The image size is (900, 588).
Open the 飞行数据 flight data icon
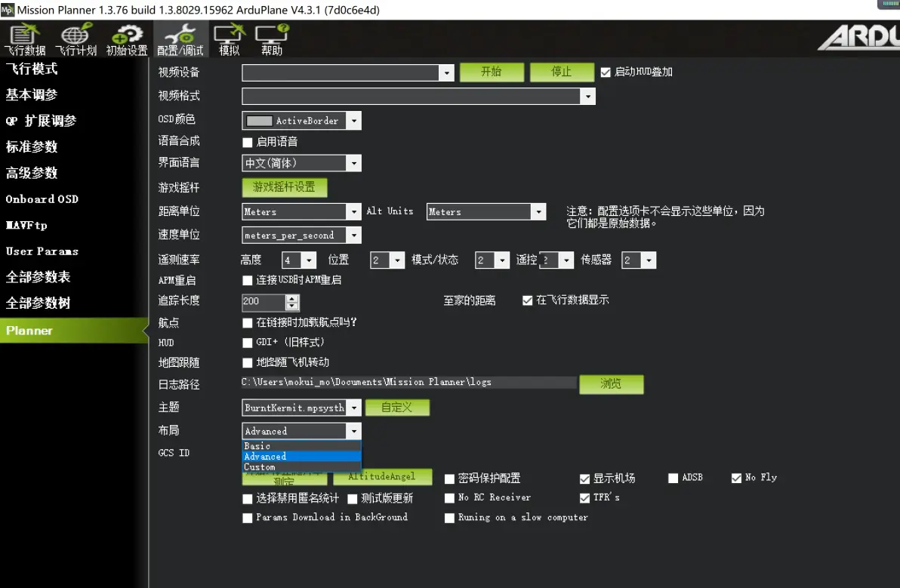pyautogui.click(x=25, y=39)
